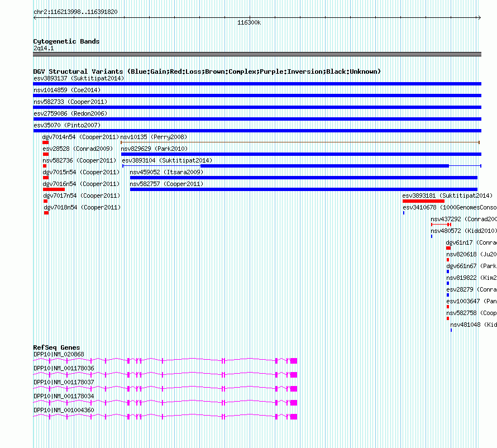Click the blue gain bar under nsv582733

coord(257,107)
